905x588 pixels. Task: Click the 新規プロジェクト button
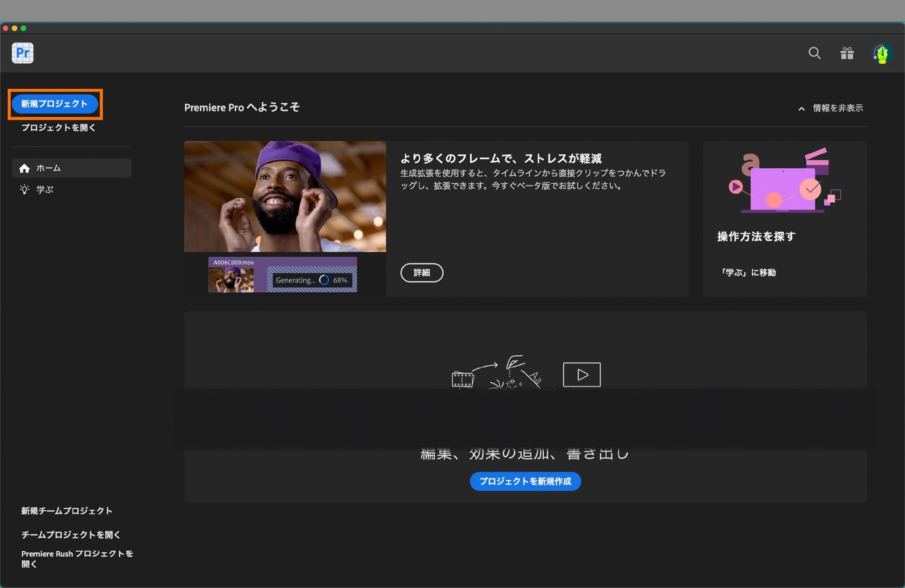coord(55,104)
